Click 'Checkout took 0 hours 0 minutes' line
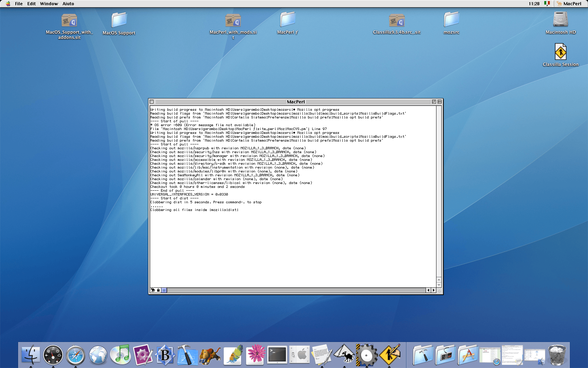 pos(197,187)
